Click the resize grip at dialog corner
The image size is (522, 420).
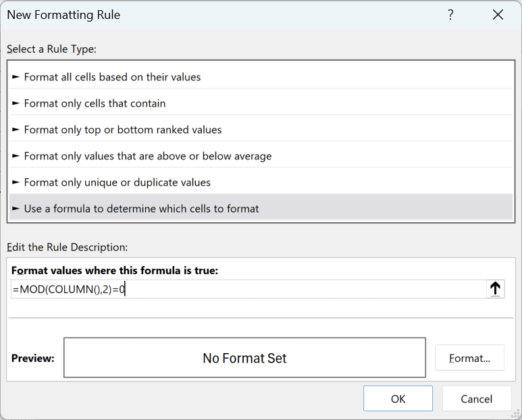515,414
